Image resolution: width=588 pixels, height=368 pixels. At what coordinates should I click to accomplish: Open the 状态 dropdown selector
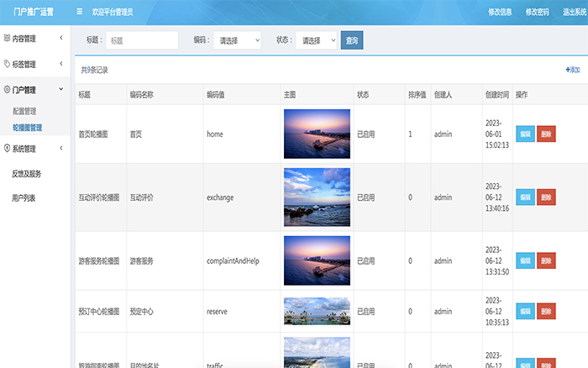(316, 40)
